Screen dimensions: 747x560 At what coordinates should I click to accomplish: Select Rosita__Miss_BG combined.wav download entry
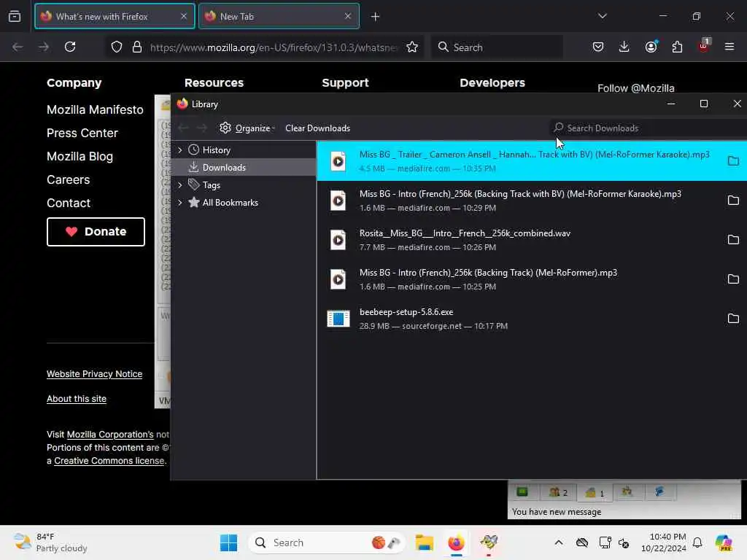click(x=532, y=240)
